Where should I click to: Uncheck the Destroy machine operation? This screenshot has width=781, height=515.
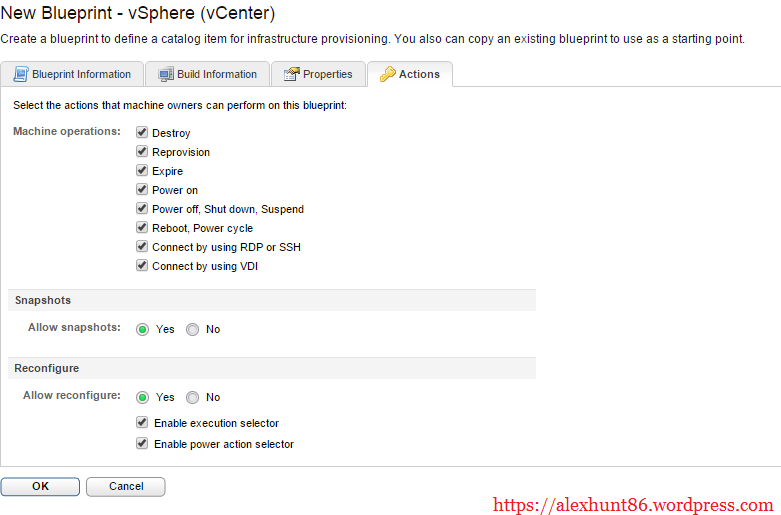(x=142, y=133)
